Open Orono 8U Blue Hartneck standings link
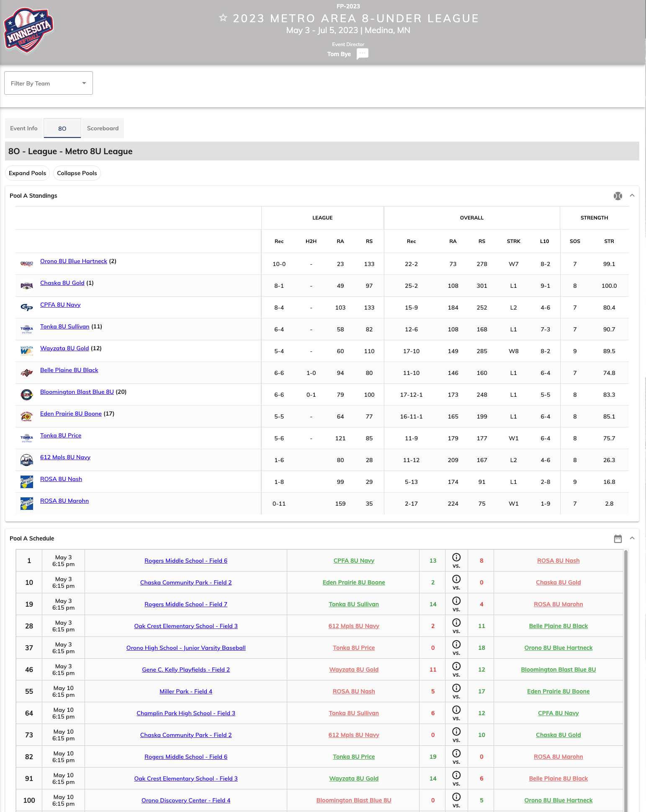Screen dimensions: 646x812 pyautogui.click(x=74, y=261)
